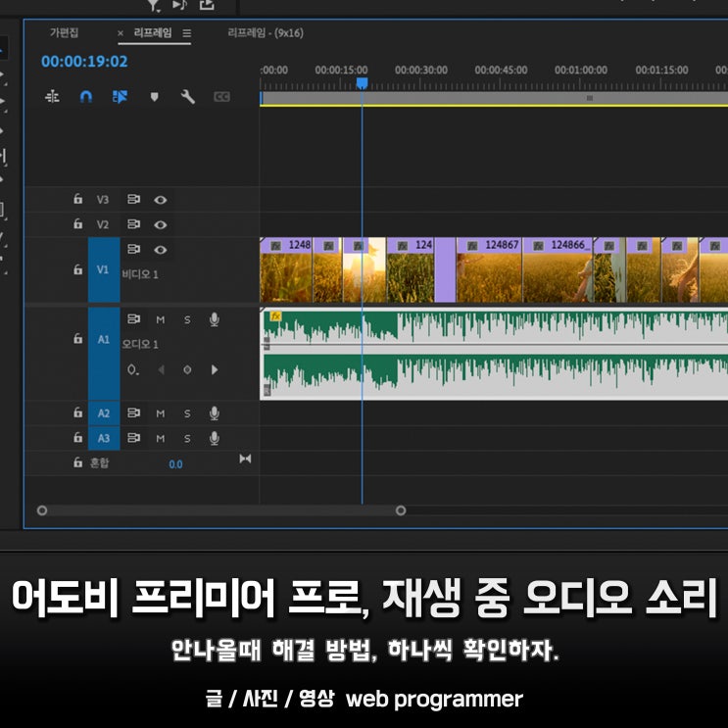Toggle sync lock on A1

pyautogui.click(x=133, y=319)
